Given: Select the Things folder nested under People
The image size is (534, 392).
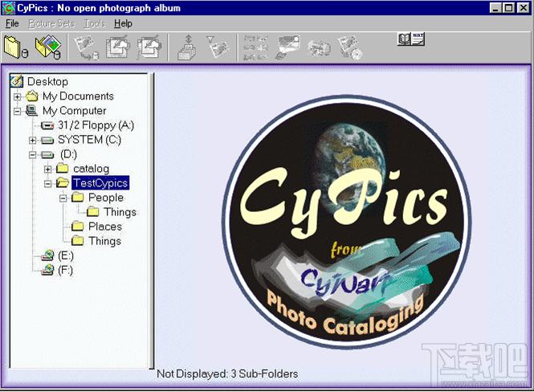Looking at the screenshot, I should point(120,212).
